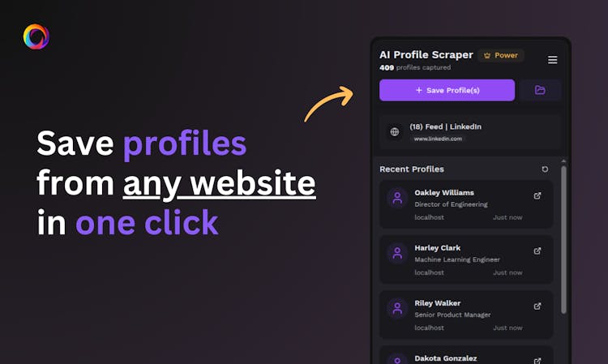Open Harley Clark profile external link

537,251
